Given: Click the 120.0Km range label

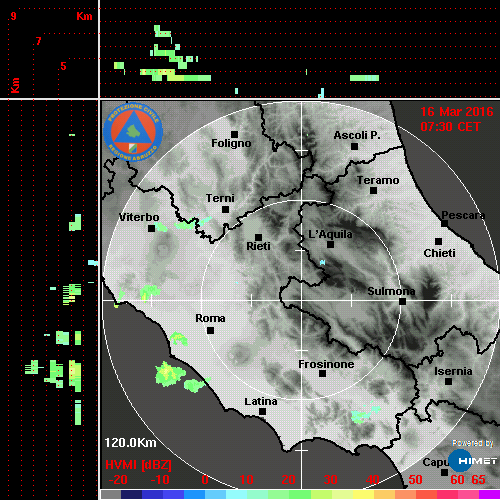Looking at the screenshot, I should point(130,443).
